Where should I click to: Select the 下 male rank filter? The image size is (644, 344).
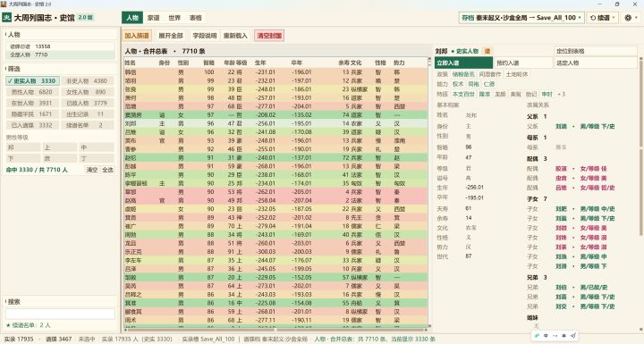(x=23, y=158)
